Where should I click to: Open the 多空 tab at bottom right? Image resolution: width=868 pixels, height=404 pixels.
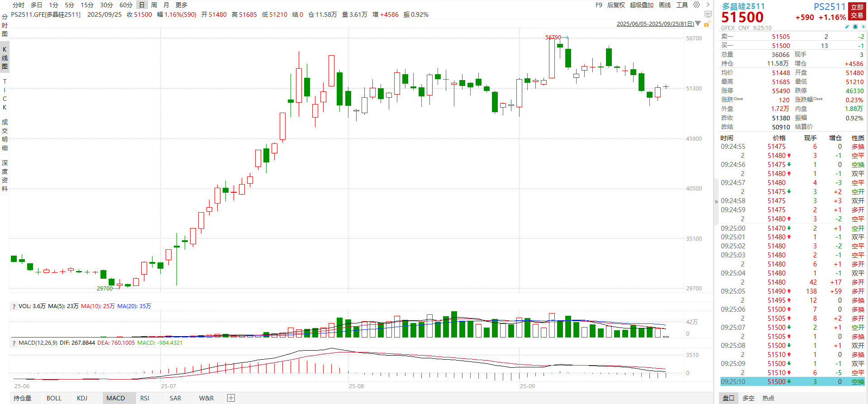[749, 398]
